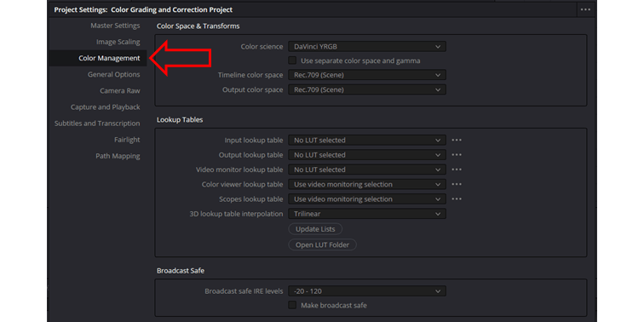
Task: Open the Color science dropdown
Action: tap(367, 46)
